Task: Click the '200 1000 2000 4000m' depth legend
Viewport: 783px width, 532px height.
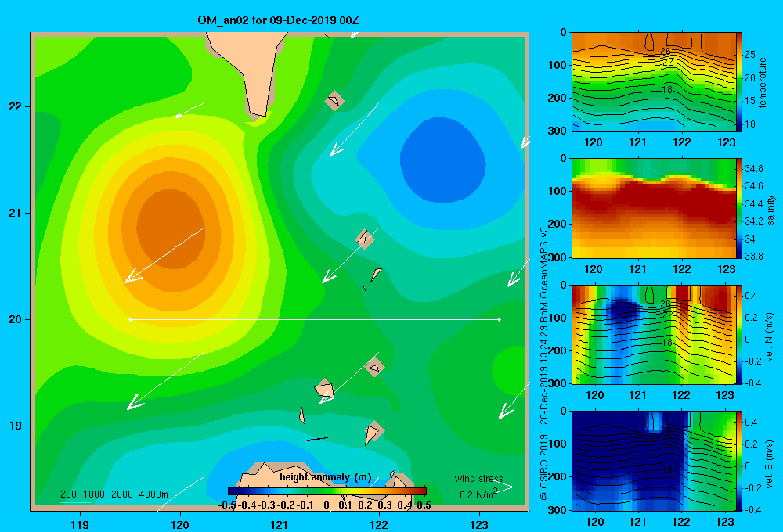Action: click(x=114, y=494)
